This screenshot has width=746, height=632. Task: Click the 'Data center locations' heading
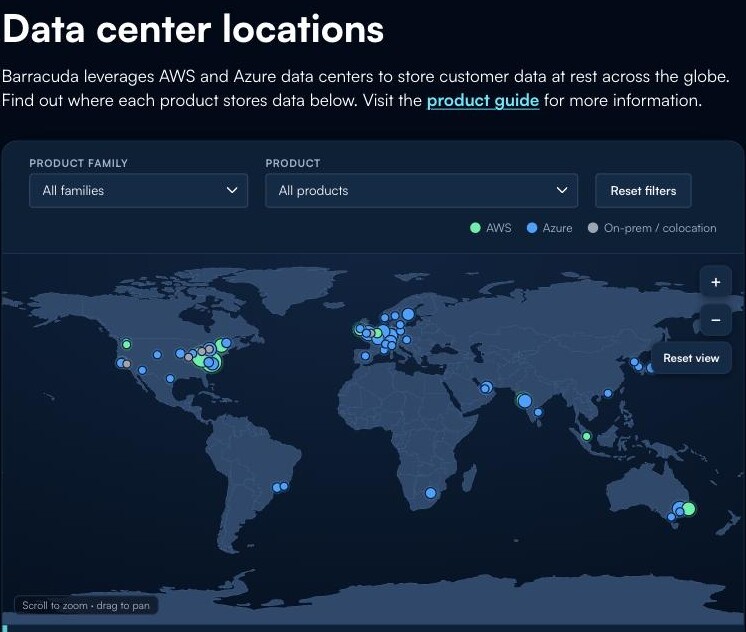pyautogui.click(x=193, y=29)
